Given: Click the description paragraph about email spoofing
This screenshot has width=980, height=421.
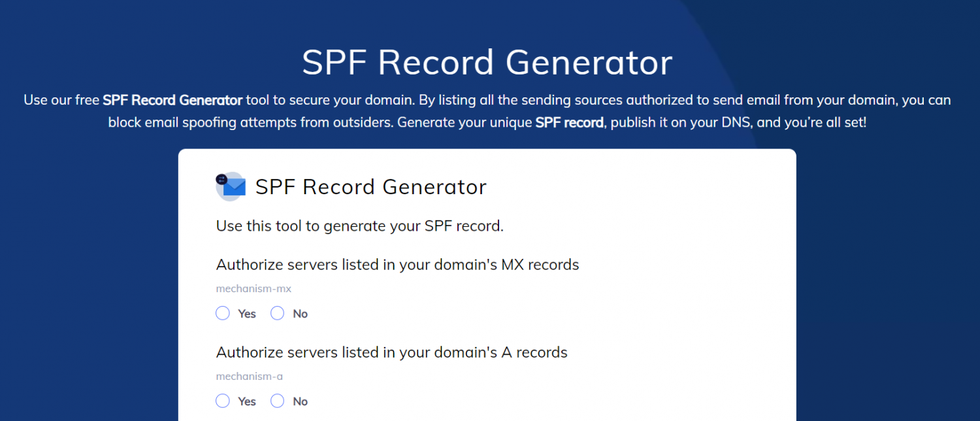Looking at the screenshot, I should 487,111.
